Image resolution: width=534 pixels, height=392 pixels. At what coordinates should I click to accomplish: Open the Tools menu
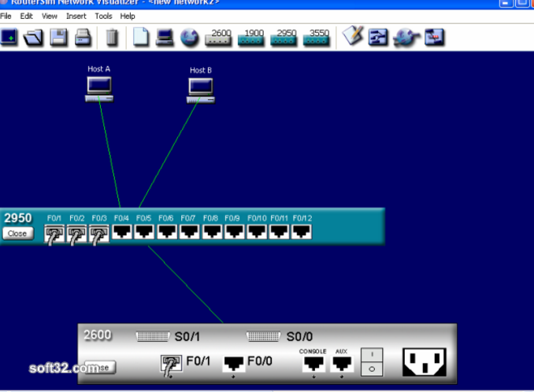(103, 16)
